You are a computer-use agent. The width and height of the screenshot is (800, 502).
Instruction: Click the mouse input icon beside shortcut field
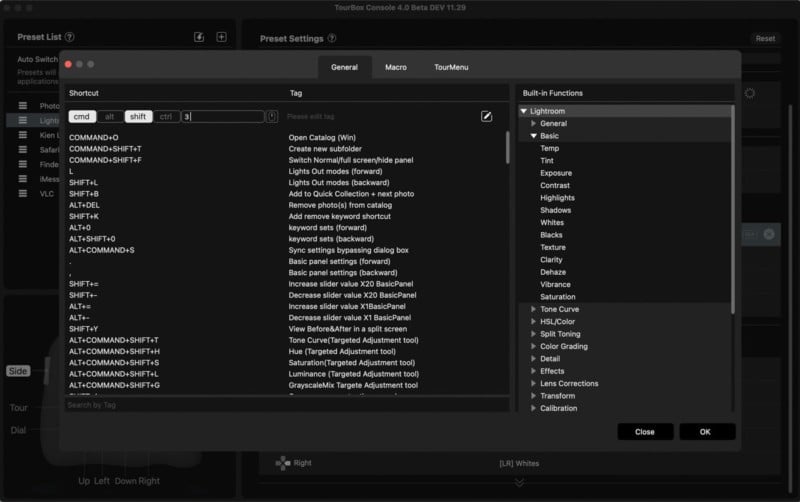click(272, 116)
